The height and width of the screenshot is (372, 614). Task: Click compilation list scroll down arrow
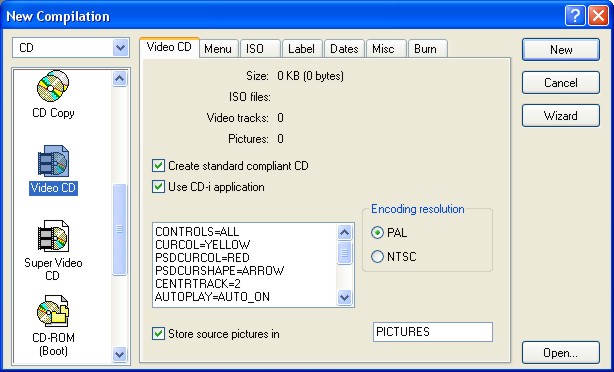119,354
